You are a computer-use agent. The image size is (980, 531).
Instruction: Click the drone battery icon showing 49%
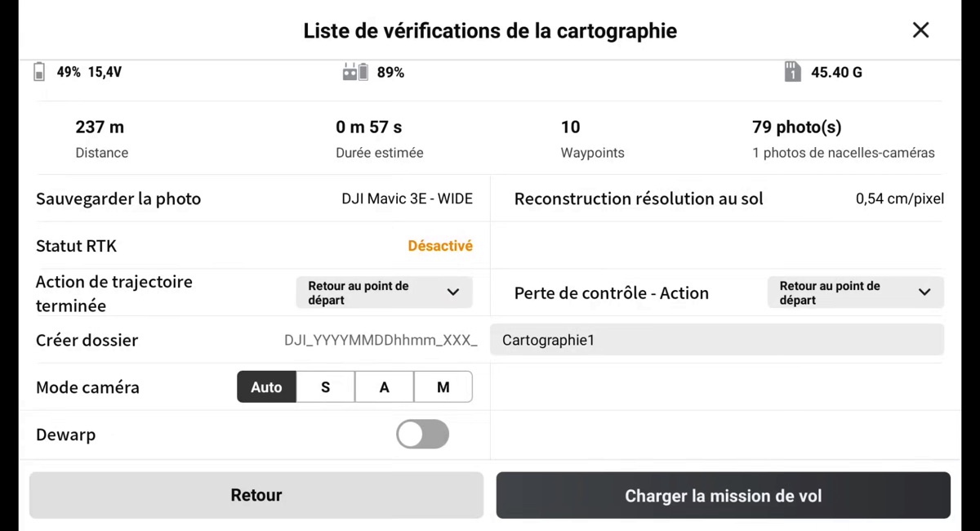coord(39,72)
